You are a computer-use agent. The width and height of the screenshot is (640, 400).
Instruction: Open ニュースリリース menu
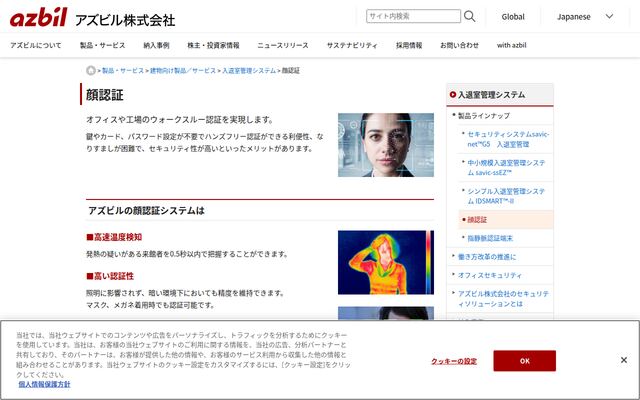pos(283,45)
